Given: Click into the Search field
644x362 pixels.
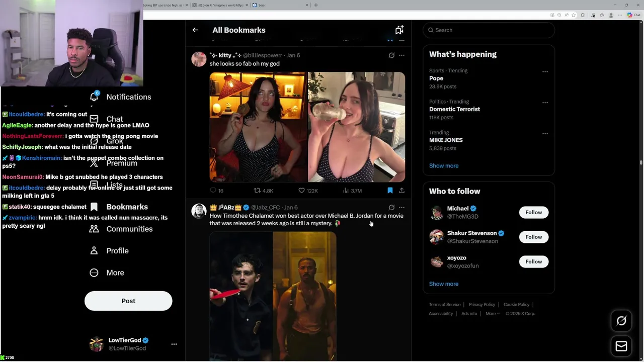Looking at the screenshot, I should (x=489, y=30).
